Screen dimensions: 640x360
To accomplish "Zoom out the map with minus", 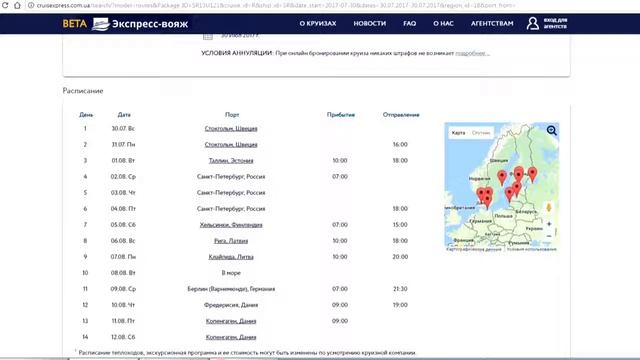I will tap(549, 236).
